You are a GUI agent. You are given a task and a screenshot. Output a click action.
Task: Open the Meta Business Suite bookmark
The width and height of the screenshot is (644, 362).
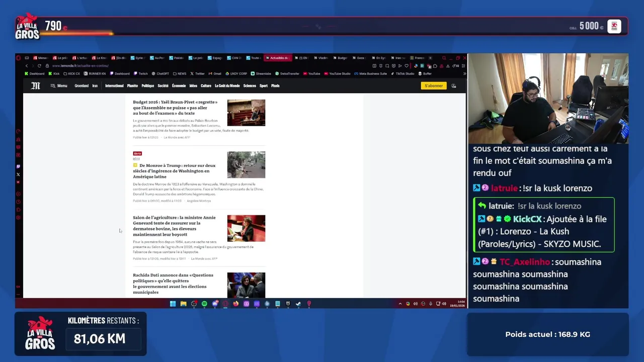point(370,74)
